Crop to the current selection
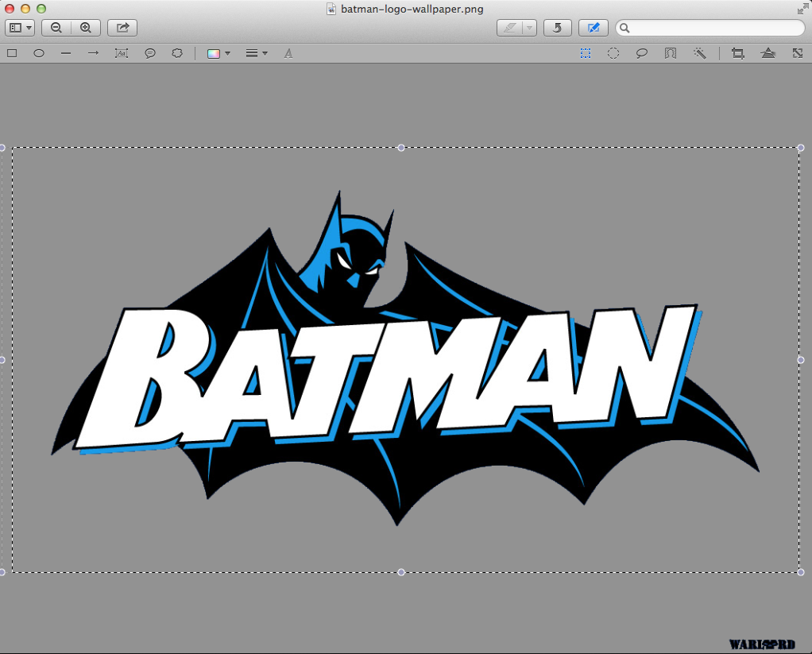The image size is (812, 654). pos(738,53)
